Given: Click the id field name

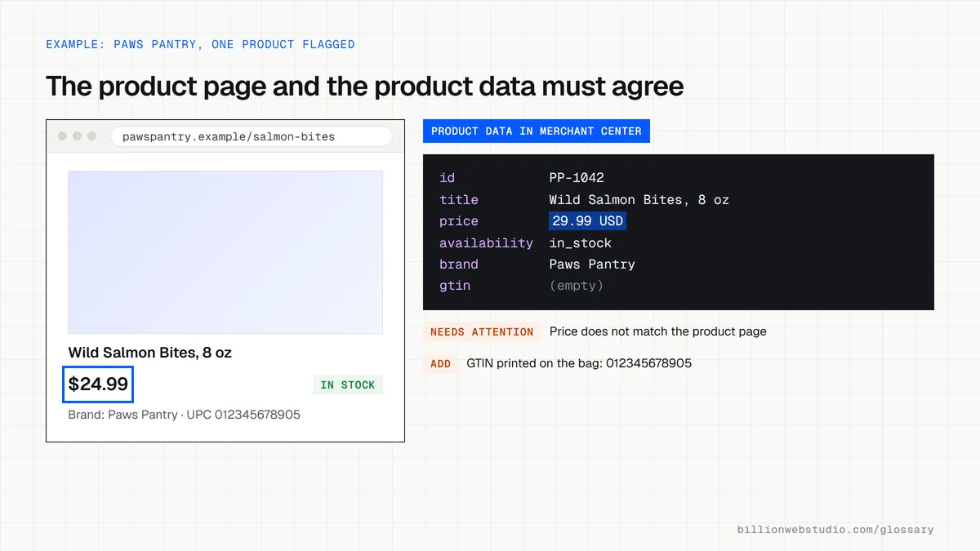Looking at the screenshot, I should (447, 178).
